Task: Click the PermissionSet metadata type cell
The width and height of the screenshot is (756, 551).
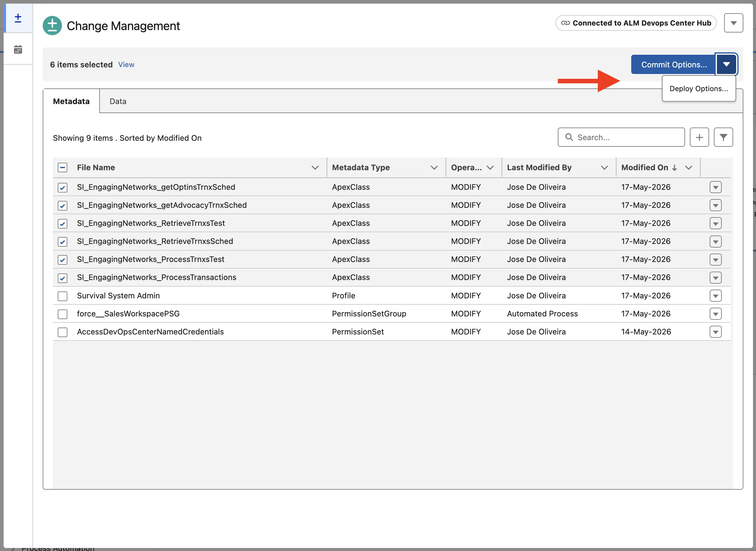Action: pyautogui.click(x=358, y=331)
